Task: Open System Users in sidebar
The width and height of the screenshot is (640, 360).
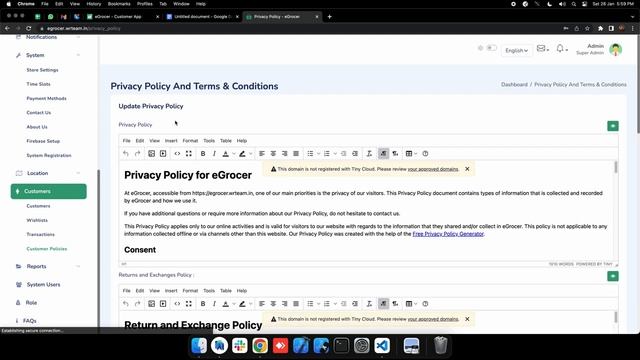Action: [43, 284]
